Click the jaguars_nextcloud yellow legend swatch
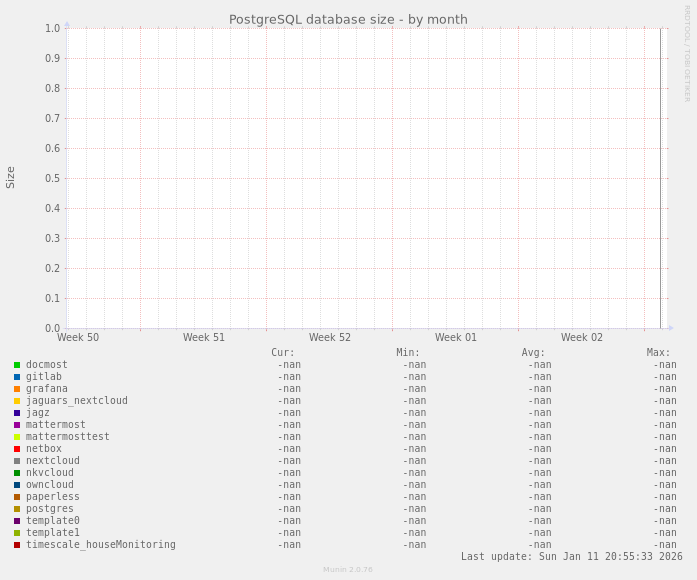Viewport: 697px width, 580px height. point(17,401)
